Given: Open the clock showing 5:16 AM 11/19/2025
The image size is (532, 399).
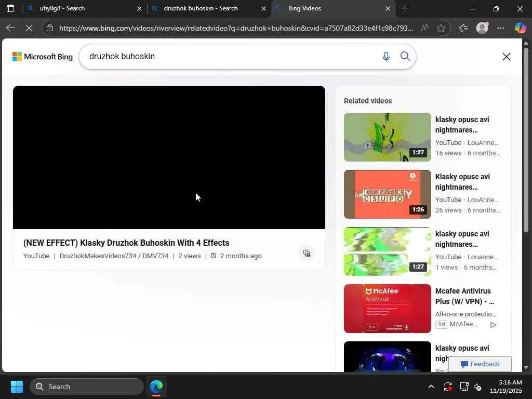Looking at the screenshot, I should (506, 387).
